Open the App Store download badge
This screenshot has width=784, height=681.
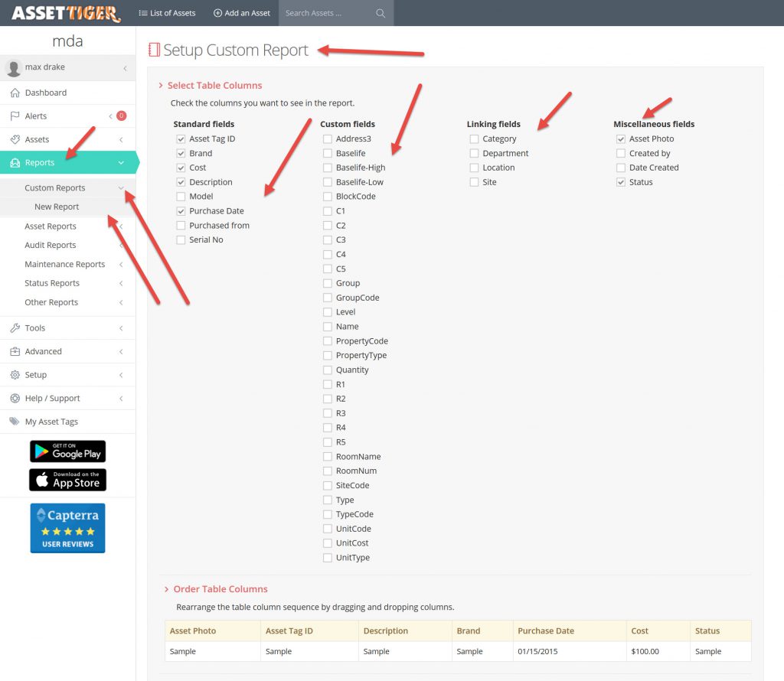click(x=67, y=480)
